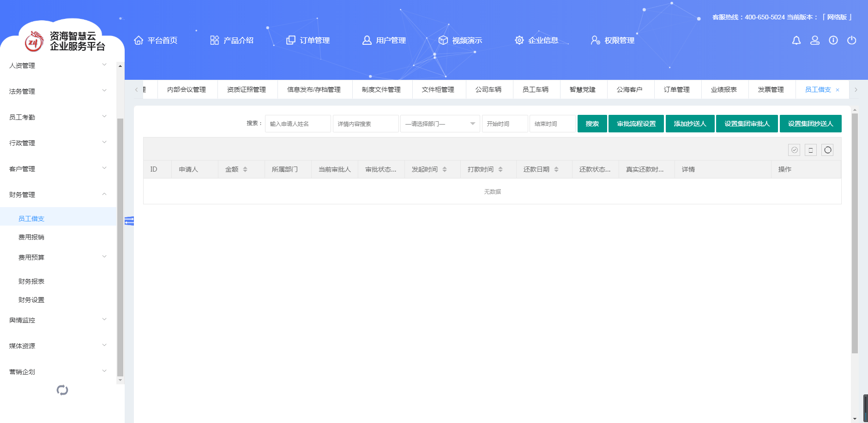Open the 请选择部门 department dropdown

coord(440,124)
